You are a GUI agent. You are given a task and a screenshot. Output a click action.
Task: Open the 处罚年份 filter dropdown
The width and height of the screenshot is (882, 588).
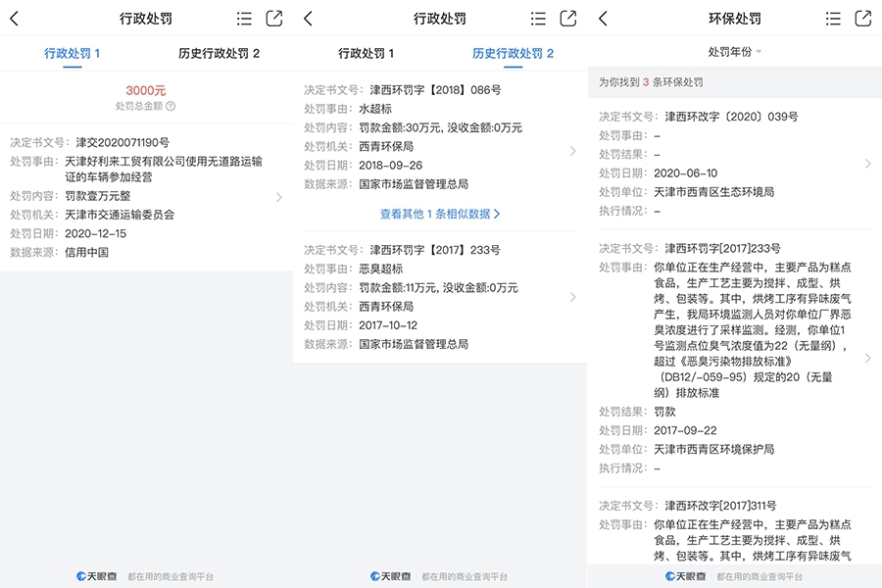[735, 52]
